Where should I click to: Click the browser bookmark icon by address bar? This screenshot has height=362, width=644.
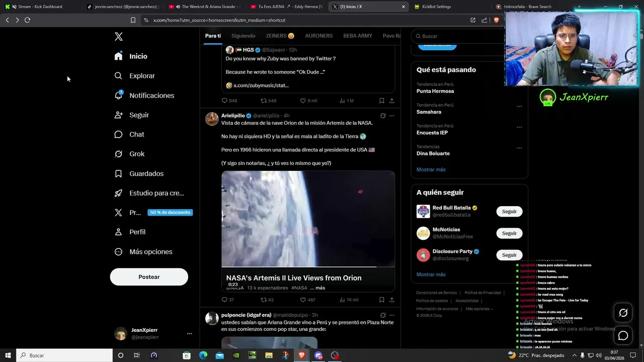coord(133,20)
